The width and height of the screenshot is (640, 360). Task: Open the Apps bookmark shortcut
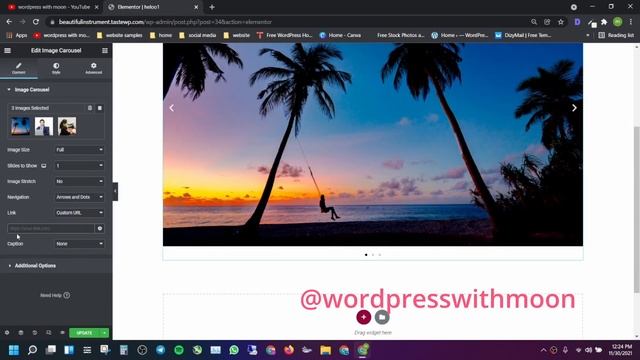coord(17,36)
